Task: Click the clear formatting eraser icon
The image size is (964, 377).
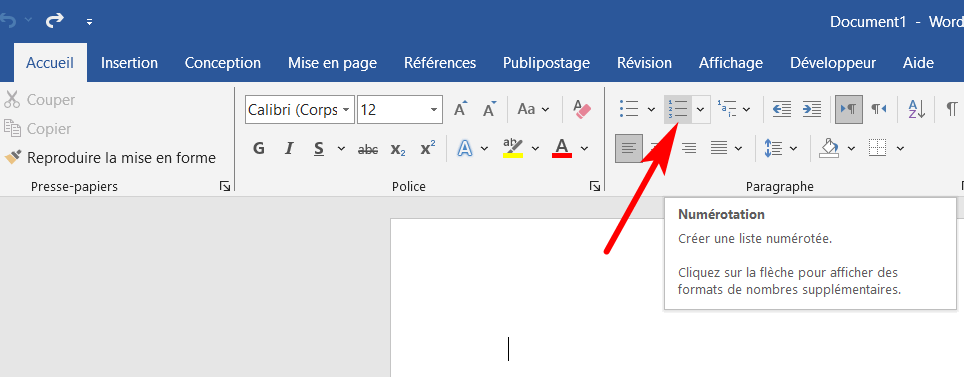Action: coord(581,109)
